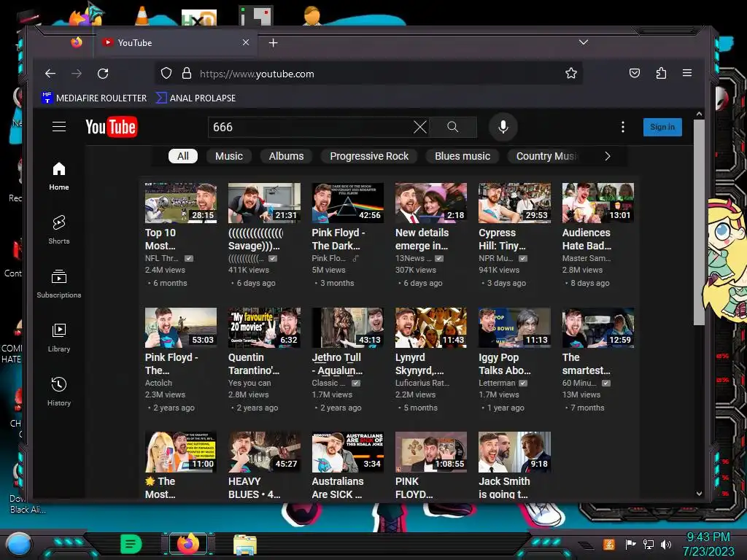Select the Progressive Rock chip

coord(368,156)
